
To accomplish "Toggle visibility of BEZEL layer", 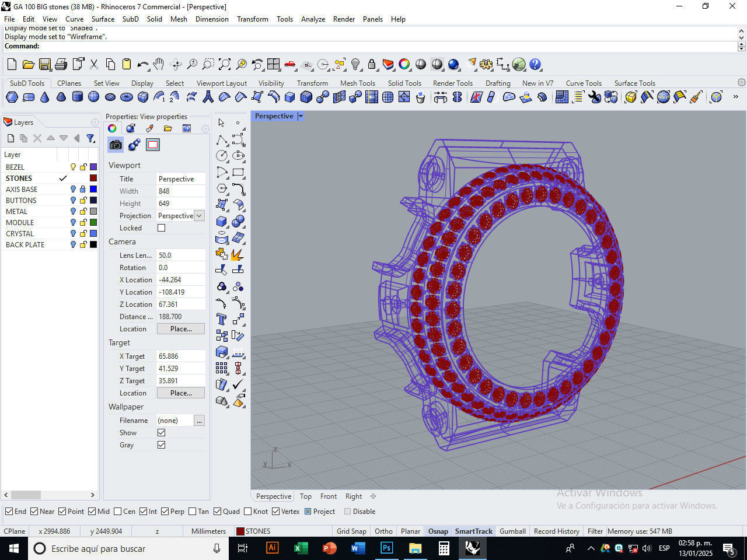I will coord(73,167).
